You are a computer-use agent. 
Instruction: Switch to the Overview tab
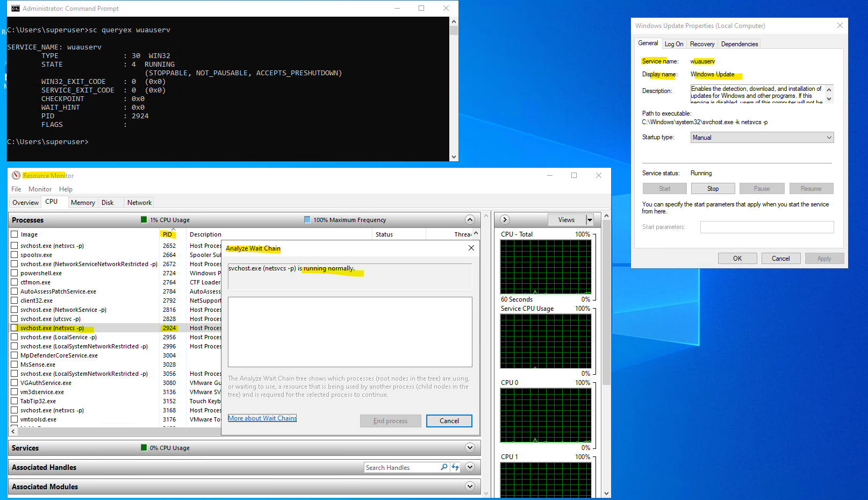pos(25,203)
